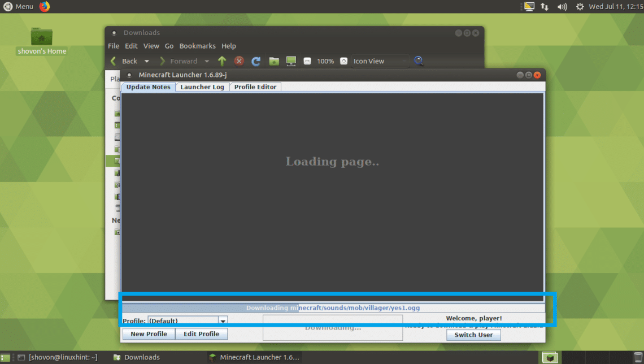Switch to the Profile Editor tab

tap(255, 87)
